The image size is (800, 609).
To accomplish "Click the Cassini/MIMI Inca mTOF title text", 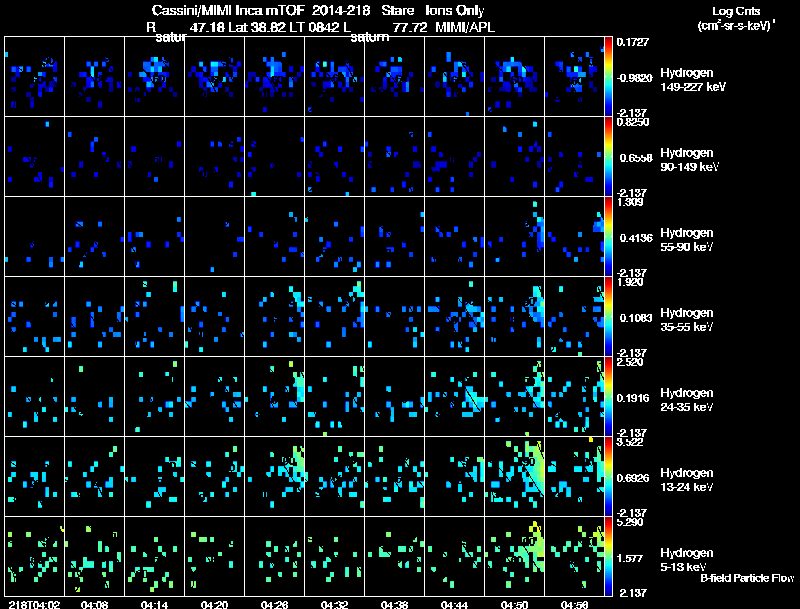I will (x=228, y=11).
